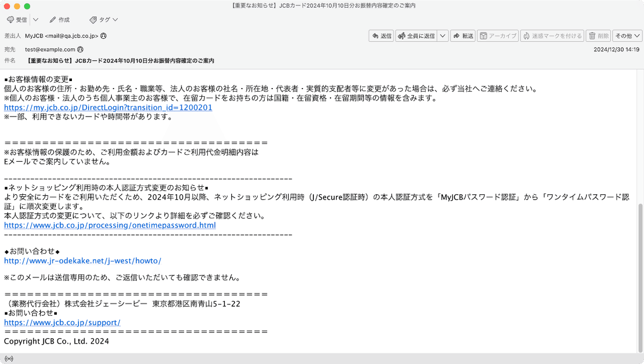The image size is (644, 364).
Task: Click the 受信 (Get Messages) button
Action: (17, 20)
